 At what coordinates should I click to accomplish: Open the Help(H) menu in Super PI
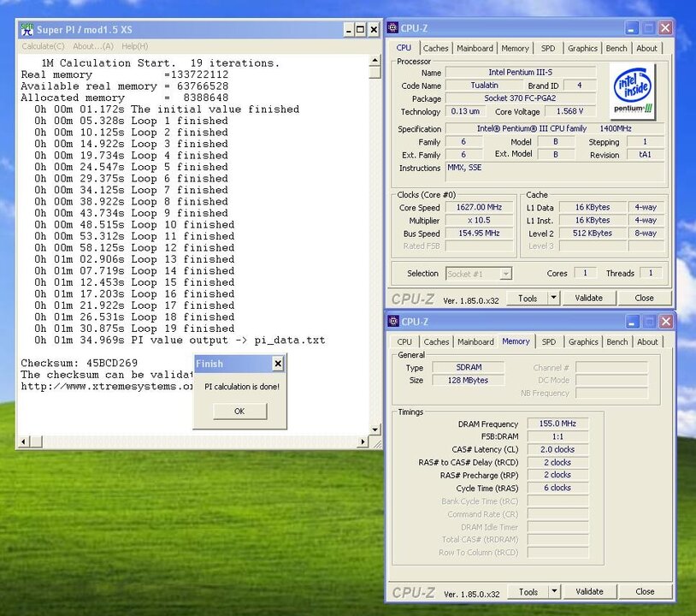pyautogui.click(x=134, y=46)
